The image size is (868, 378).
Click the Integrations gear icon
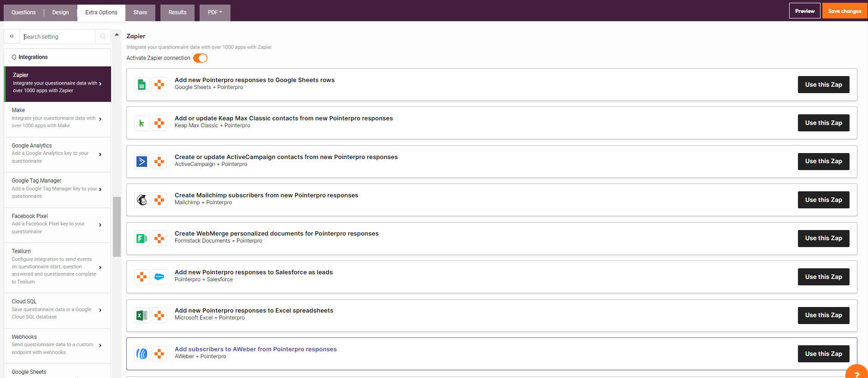[14, 57]
